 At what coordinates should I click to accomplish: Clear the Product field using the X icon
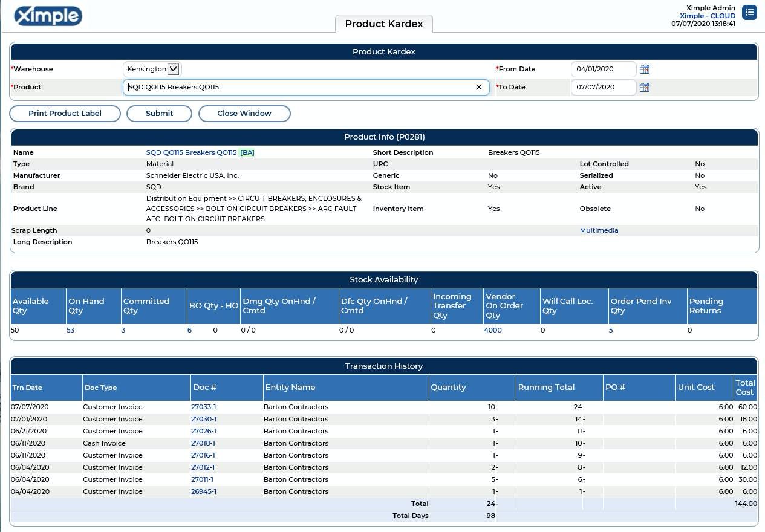[x=478, y=87]
